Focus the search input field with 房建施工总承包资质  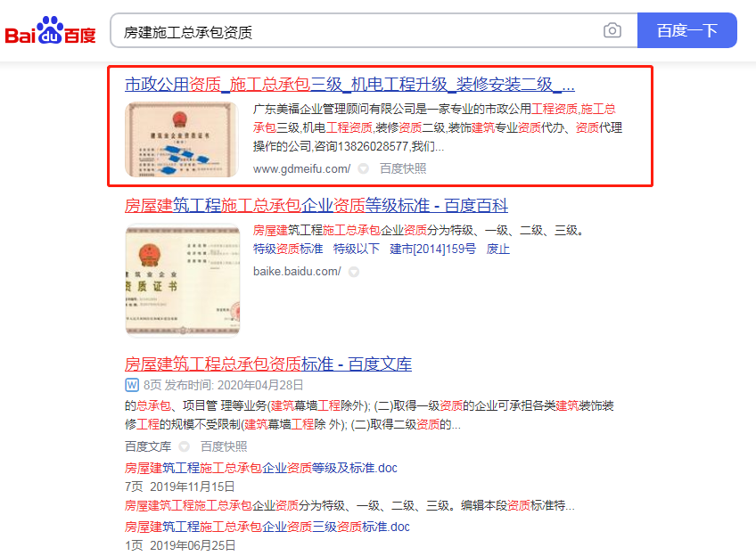[357, 31]
